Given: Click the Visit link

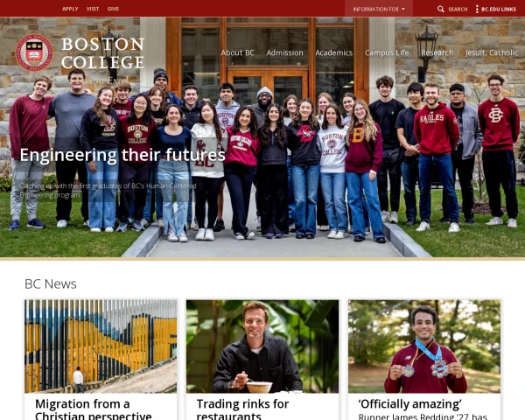Looking at the screenshot, I should pyautogui.click(x=93, y=9).
